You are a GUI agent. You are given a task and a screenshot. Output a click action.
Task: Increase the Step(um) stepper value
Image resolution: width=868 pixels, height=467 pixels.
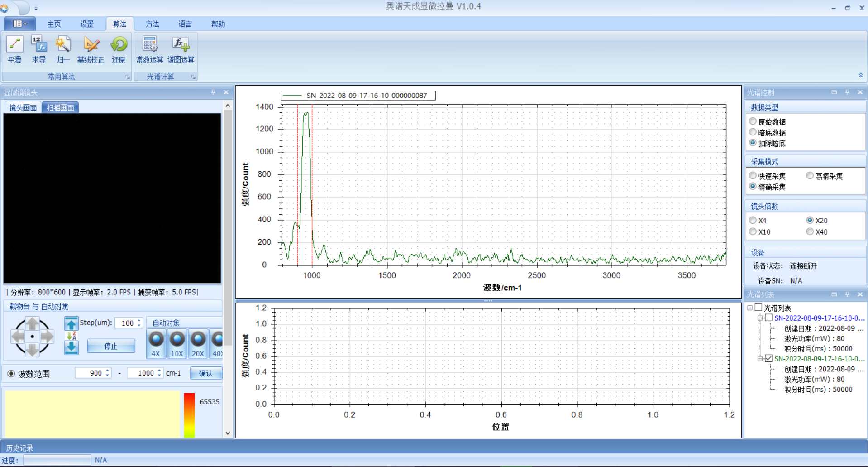tap(139, 320)
